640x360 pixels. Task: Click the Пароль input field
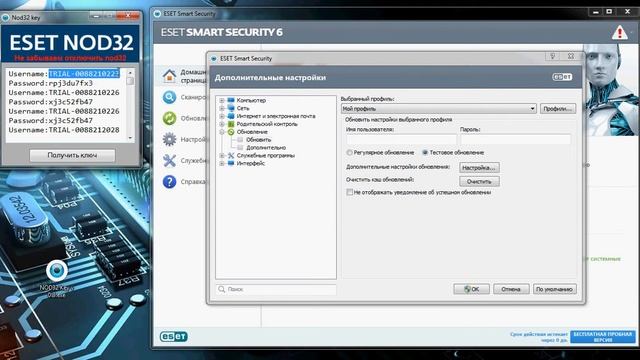[x=516, y=139]
